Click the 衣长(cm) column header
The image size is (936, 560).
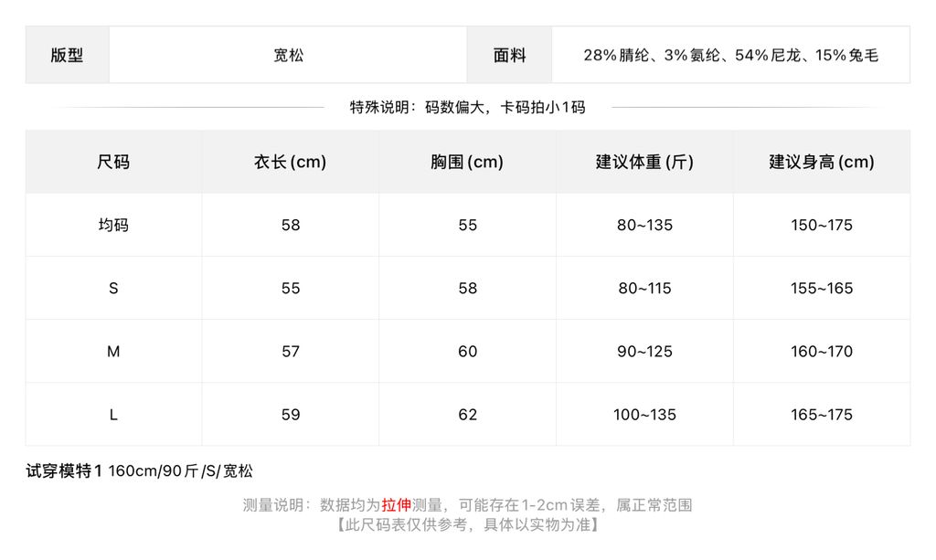click(x=290, y=162)
